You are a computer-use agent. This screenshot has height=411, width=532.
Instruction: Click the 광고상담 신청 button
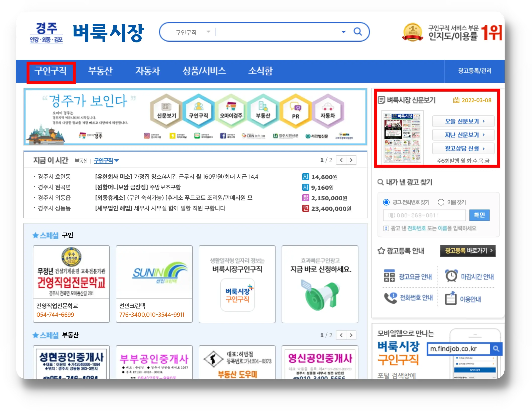tap(463, 149)
